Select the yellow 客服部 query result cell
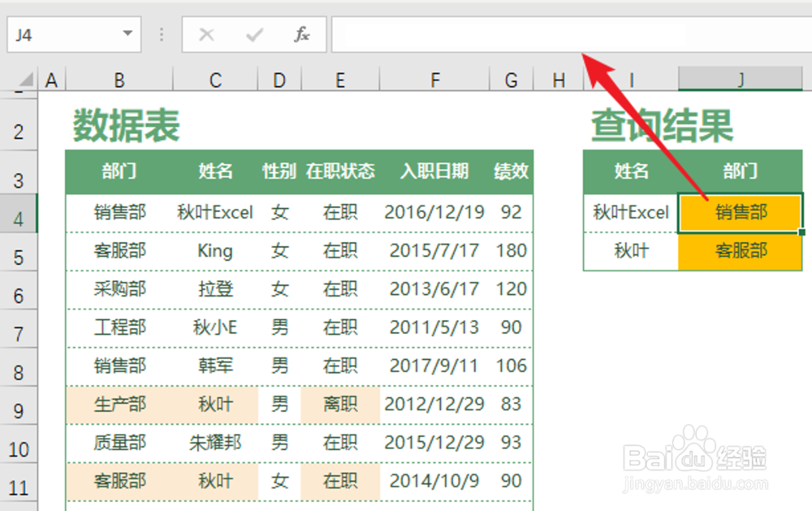The width and height of the screenshot is (812, 511). [741, 251]
